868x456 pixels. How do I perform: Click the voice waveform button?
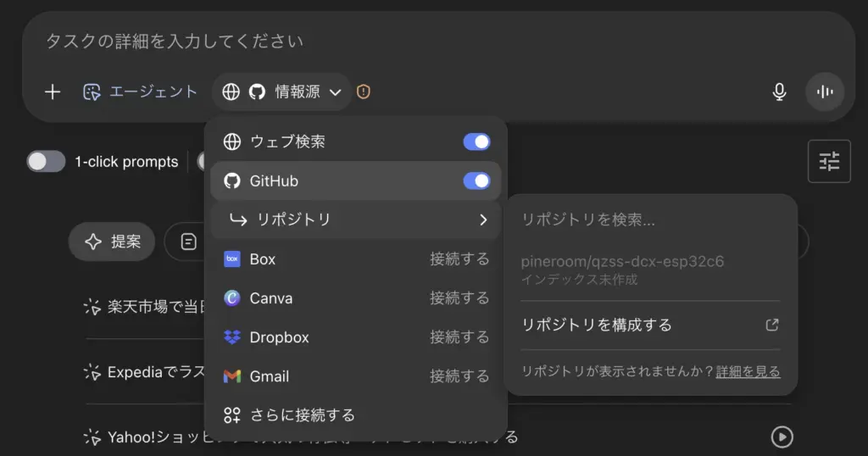click(x=824, y=92)
